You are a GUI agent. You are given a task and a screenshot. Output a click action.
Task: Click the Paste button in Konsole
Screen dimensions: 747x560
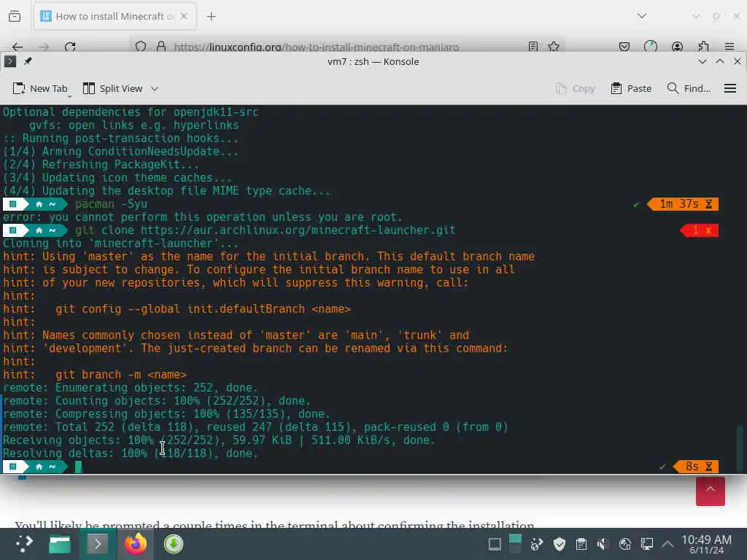pos(631,88)
